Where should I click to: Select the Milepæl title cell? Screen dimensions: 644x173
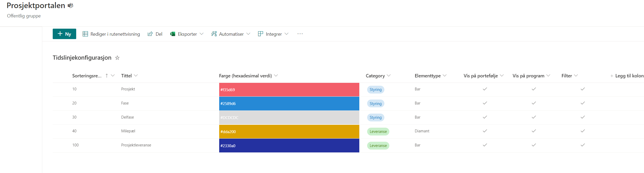(x=128, y=131)
